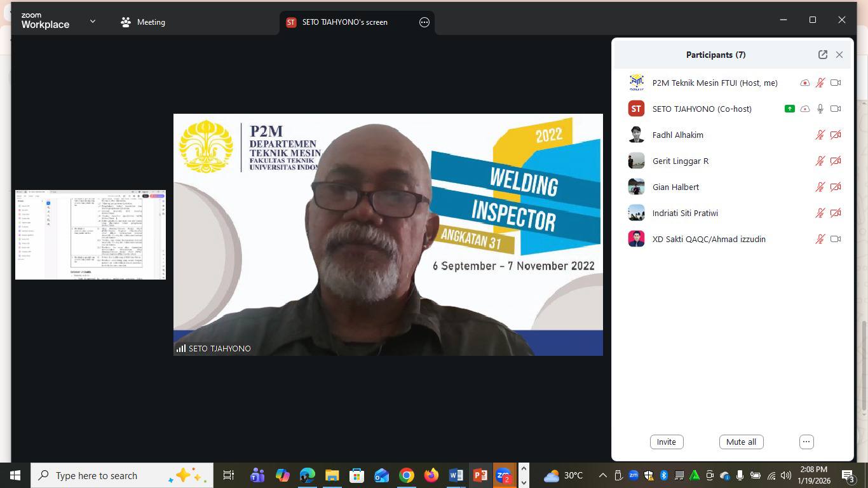This screenshot has height=488, width=868.
Task: Open the notification center icon
Action: pyautogui.click(x=848, y=475)
